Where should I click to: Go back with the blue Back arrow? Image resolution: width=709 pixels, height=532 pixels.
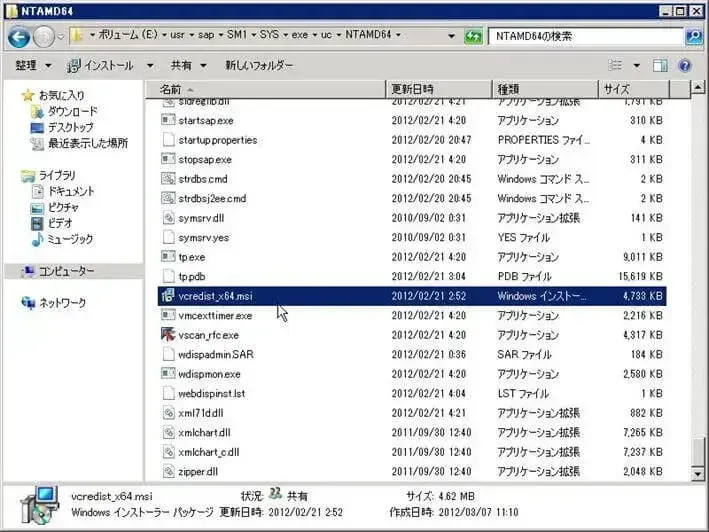pos(19,37)
